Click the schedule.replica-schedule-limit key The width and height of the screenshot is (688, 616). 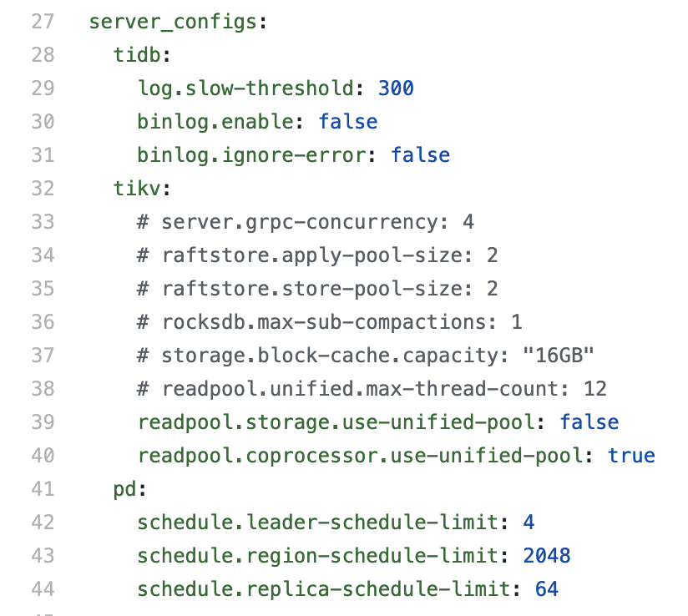click(324, 588)
